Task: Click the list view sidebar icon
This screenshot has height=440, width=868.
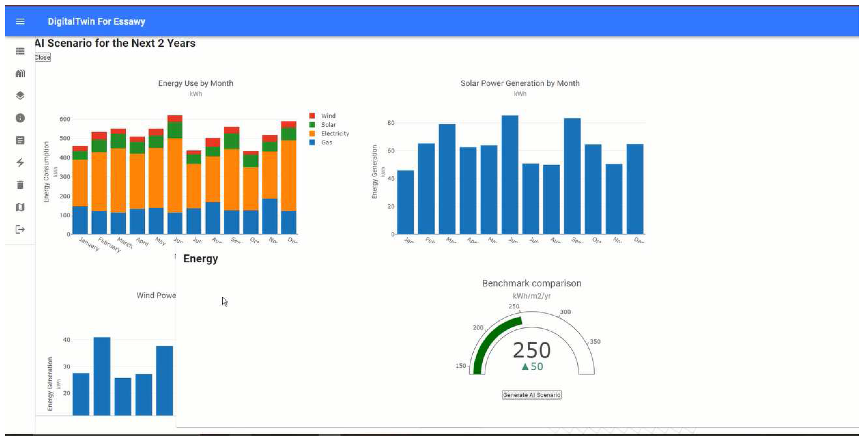Action: pos(20,51)
